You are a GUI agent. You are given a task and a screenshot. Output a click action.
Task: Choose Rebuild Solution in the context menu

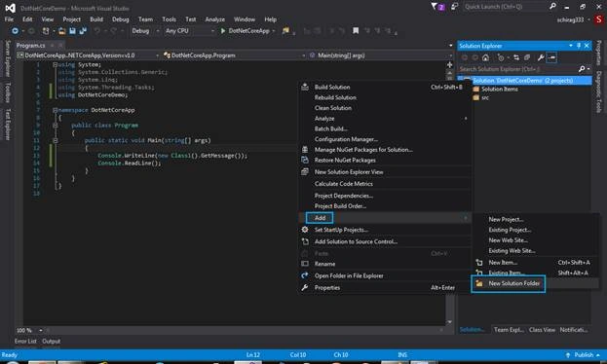pos(335,97)
